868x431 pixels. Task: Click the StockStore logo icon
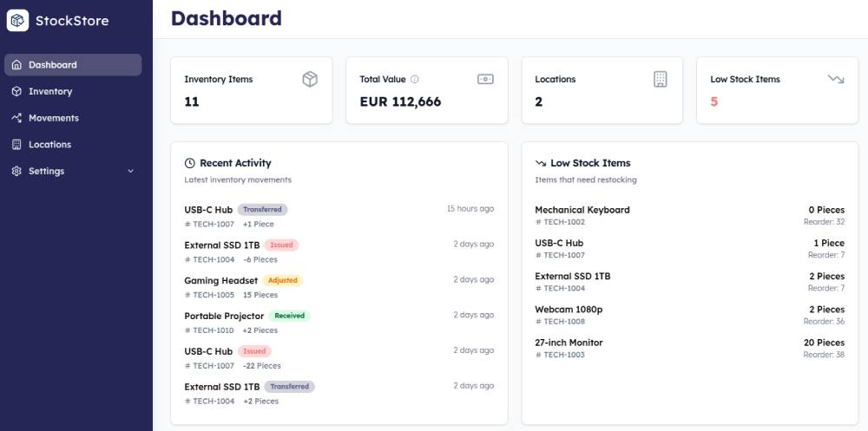pos(18,20)
